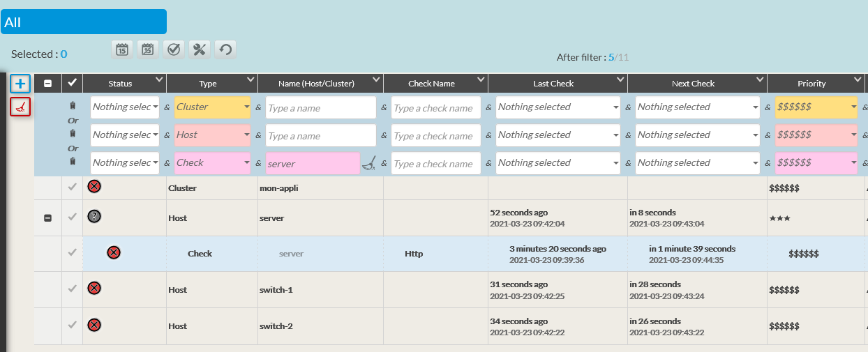Screen dimensions: 868x352
Task: Click the crossed-out calendar remove downtime icon
Action: pyautogui.click(x=147, y=49)
